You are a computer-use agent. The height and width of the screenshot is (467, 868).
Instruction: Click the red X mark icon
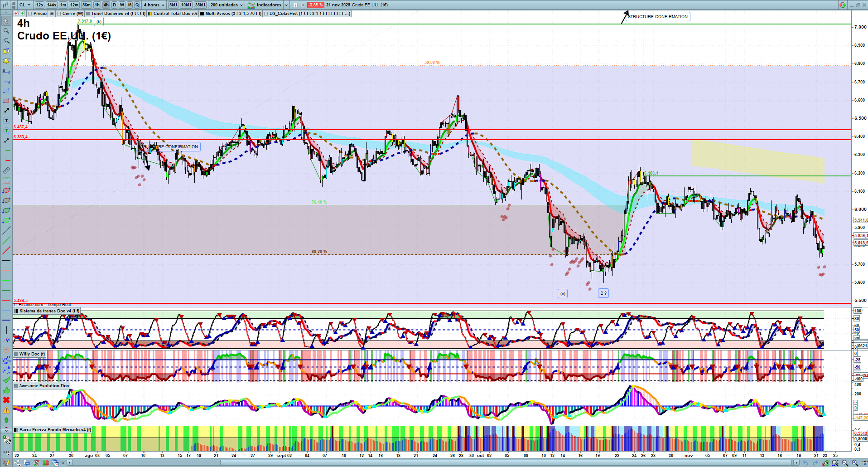coord(6,400)
